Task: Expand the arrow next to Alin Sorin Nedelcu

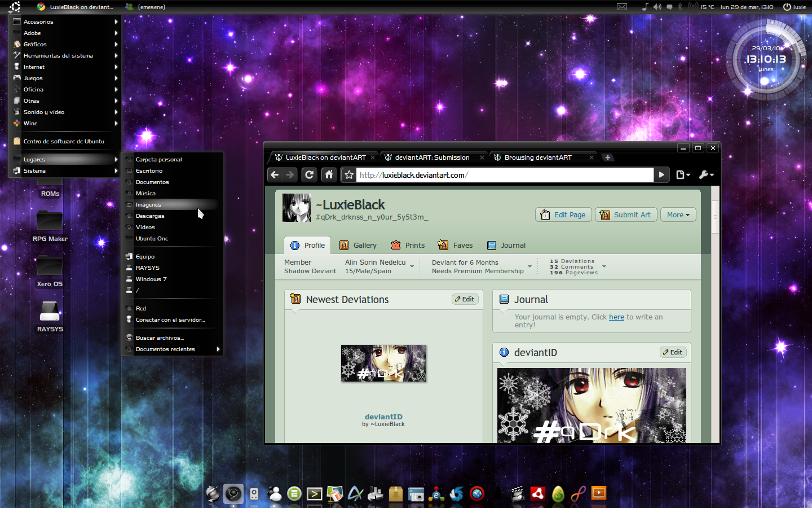Action: point(412,266)
